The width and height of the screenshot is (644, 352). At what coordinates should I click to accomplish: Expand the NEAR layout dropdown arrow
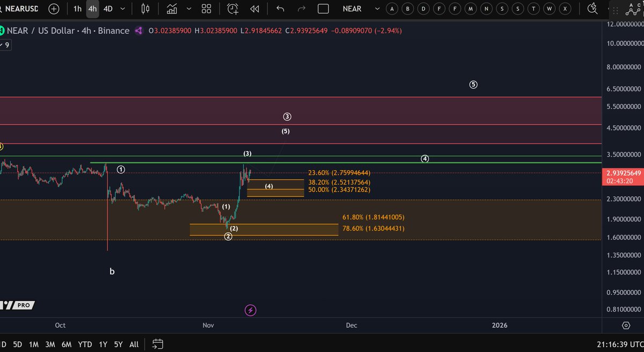377,9
